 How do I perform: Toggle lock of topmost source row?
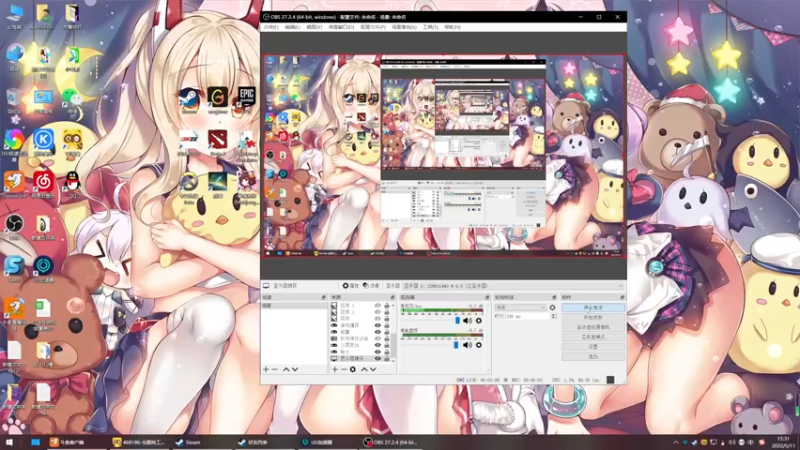387,305
